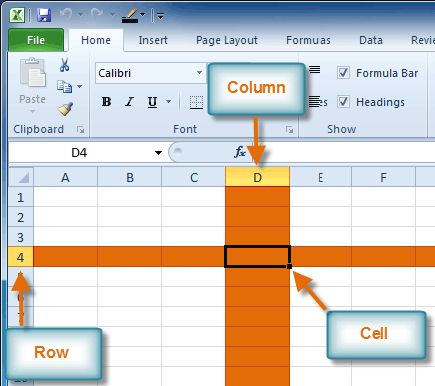Viewport: 435px width, 386px height.
Task: Toggle Italic formatting
Action: 129,102
